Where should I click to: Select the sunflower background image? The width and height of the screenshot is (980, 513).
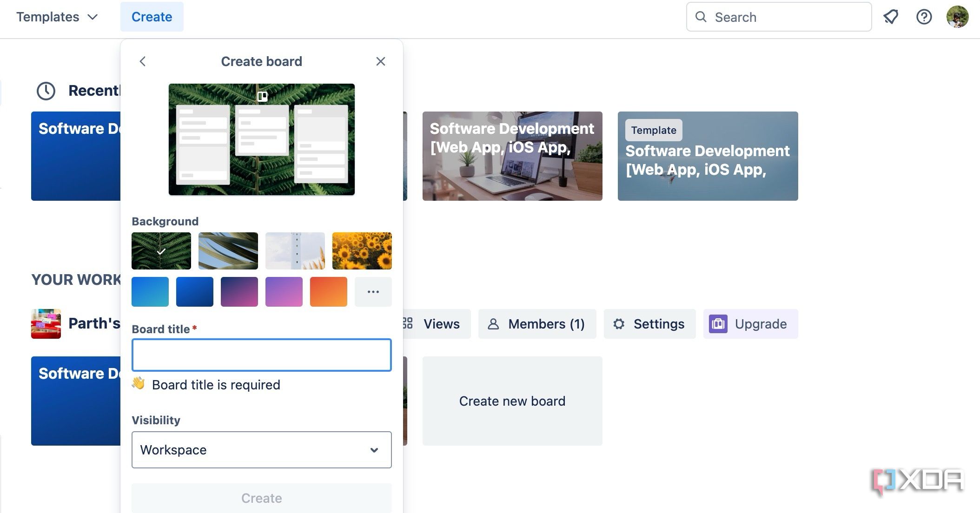click(x=362, y=251)
